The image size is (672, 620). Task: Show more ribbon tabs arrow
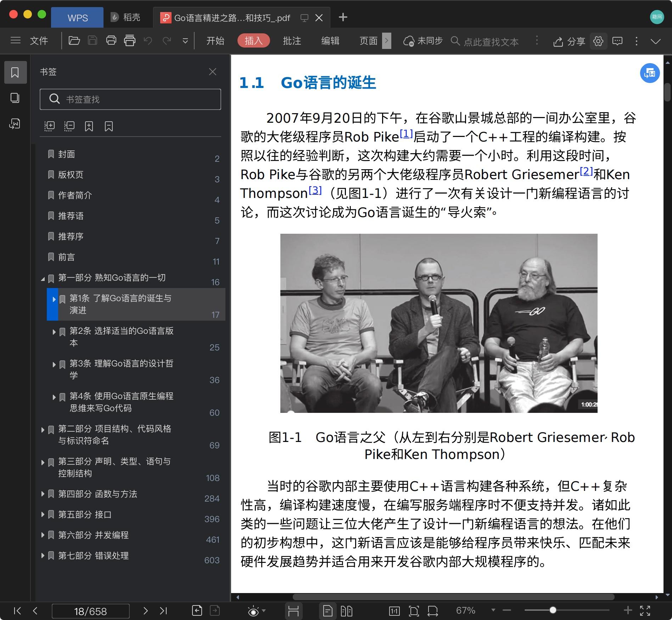pyautogui.click(x=387, y=41)
